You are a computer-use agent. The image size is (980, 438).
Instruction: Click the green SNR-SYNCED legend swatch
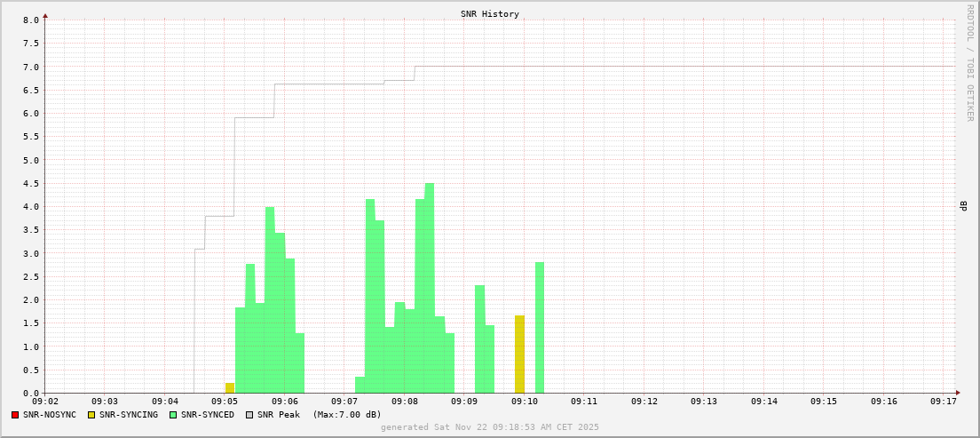[173, 415]
